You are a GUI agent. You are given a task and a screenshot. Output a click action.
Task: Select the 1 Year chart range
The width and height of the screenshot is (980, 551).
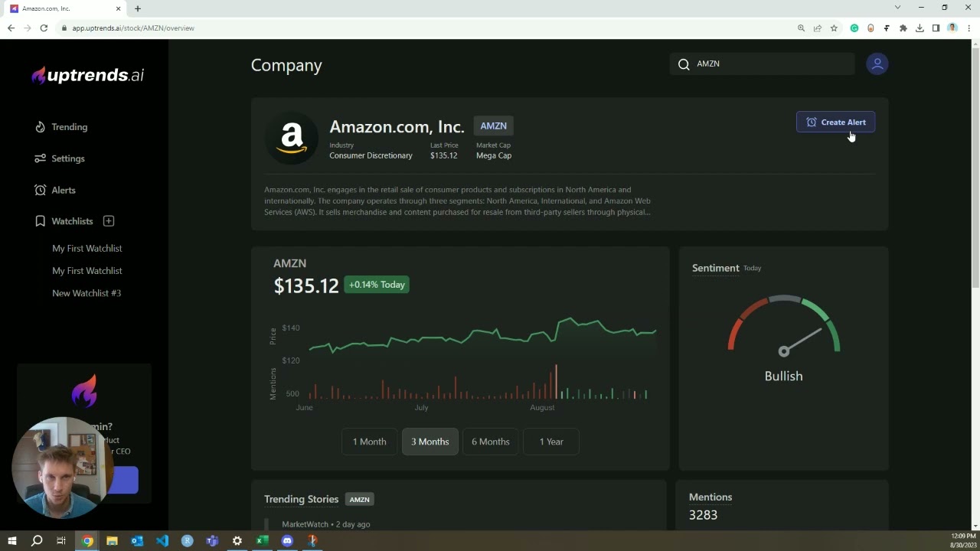coord(551,442)
